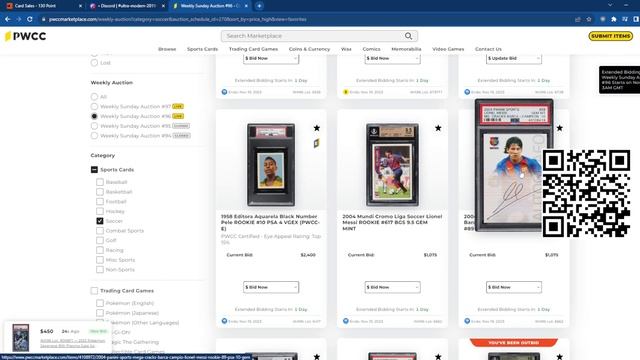The height and width of the screenshot is (360, 640).
Task: Check the Football checkbox
Action: tap(100, 202)
